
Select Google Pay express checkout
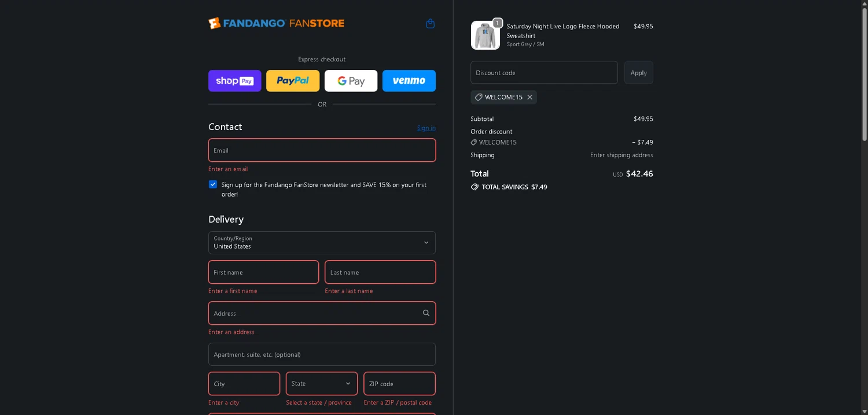pos(351,81)
